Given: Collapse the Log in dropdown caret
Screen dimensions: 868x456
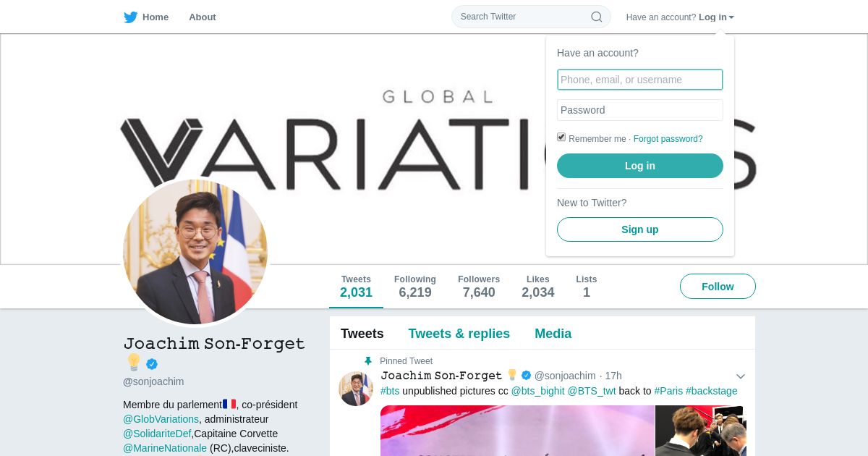Looking at the screenshot, I should (731, 17).
